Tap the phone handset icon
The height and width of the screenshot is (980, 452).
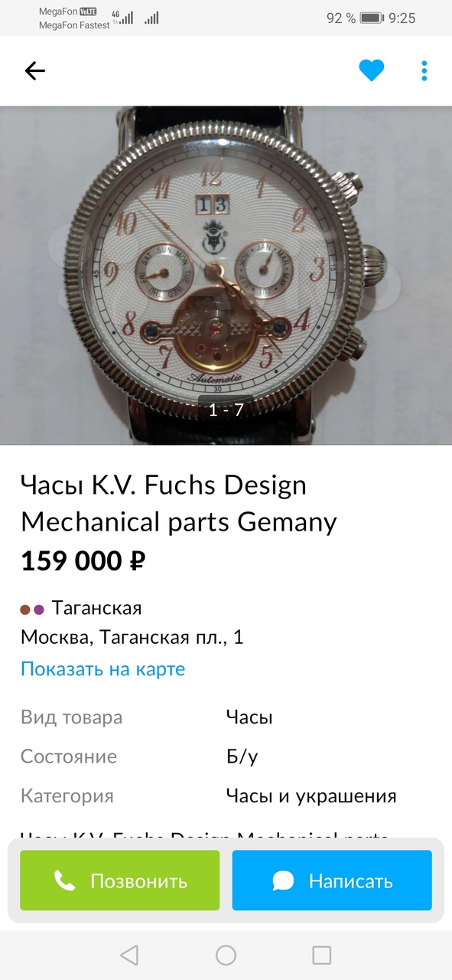tap(65, 880)
